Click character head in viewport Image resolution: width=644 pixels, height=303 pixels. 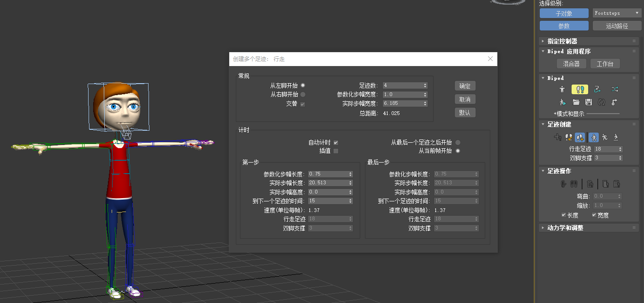(119, 107)
